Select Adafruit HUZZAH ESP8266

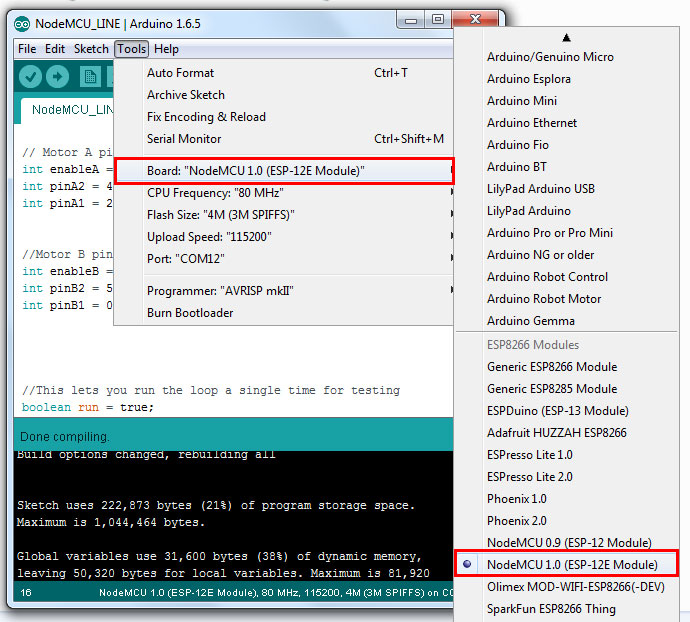coord(567,433)
